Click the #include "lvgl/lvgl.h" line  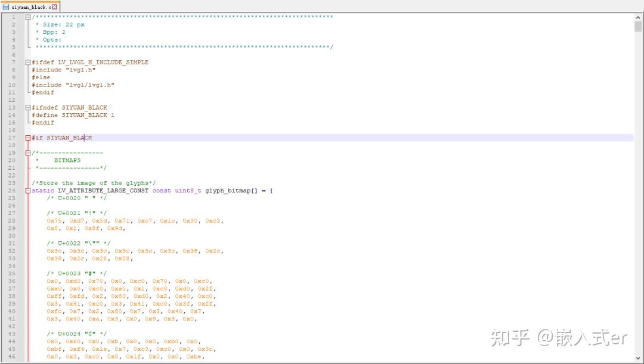73,85
